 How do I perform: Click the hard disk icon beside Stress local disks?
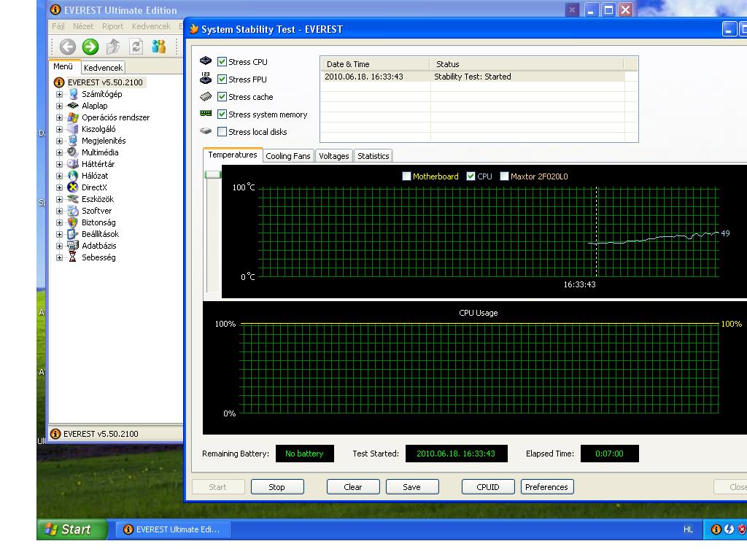pyautogui.click(x=206, y=131)
